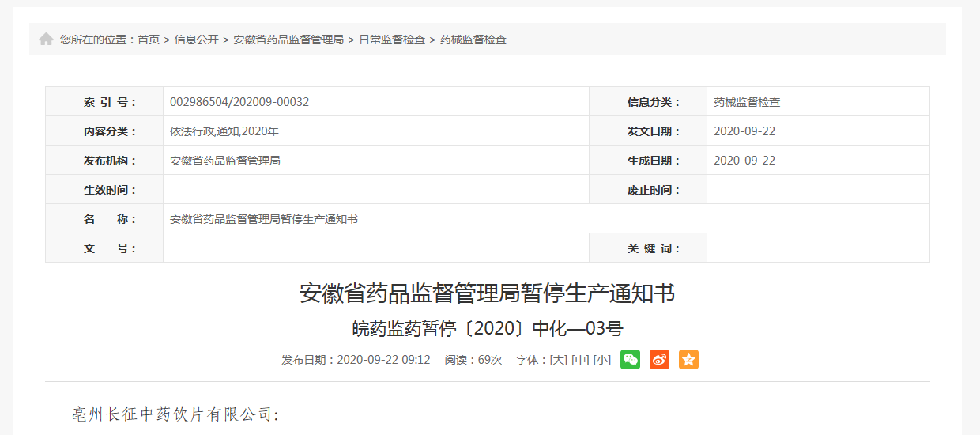The height and width of the screenshot is (435, 980).
Task: Click 发文日期 value 2020-09-22
Action: point(744,131)
